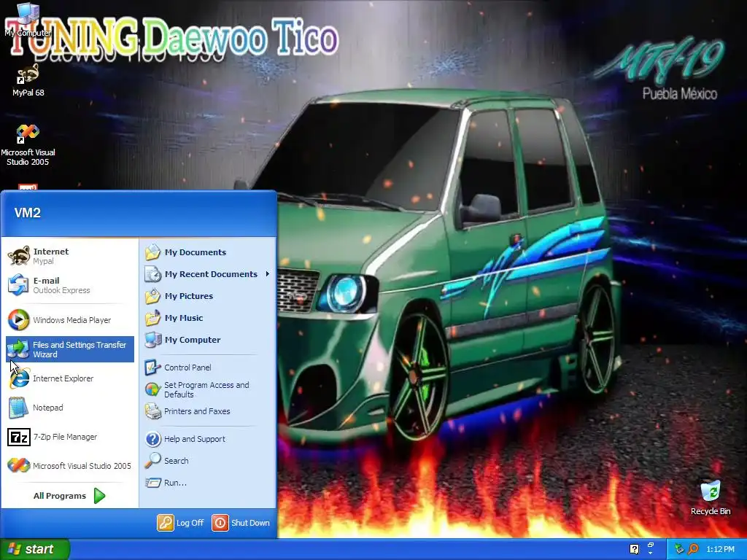The width and height of the screenshot is (747, 560).
Task: Open My Computer from the Start menu
Action: 208,340
